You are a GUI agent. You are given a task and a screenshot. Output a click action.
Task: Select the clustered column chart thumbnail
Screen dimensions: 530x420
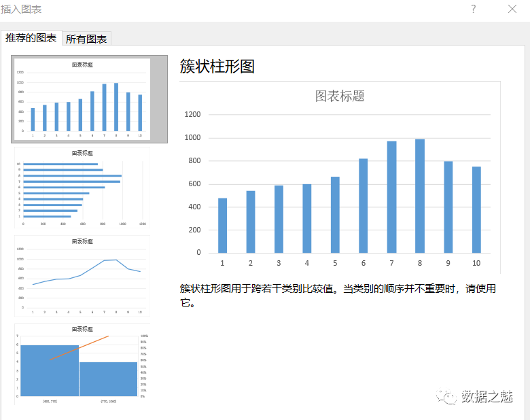tap(89, 99)
